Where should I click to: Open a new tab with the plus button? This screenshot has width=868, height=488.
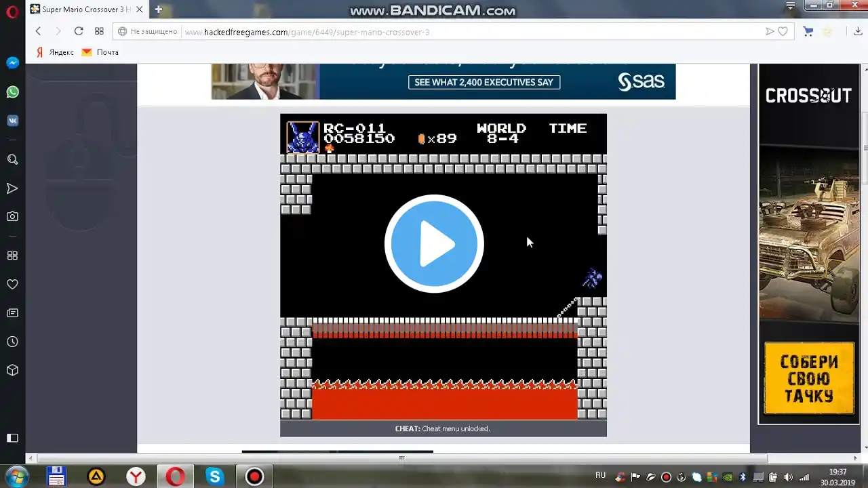[x=158, y=9]
